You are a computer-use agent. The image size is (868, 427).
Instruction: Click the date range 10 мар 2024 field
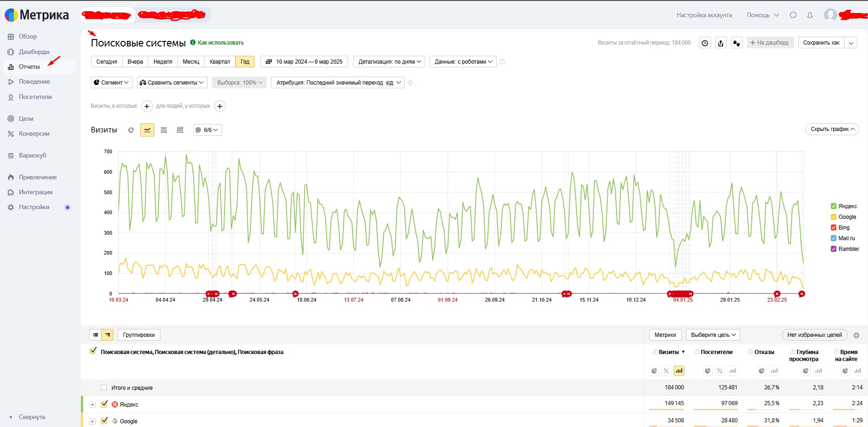(x=304, y=62)
